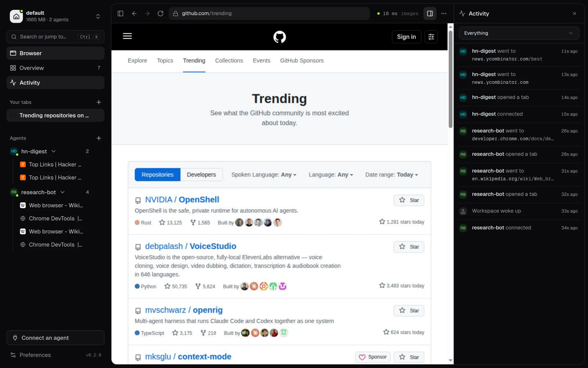Open Overview in the sidebar
588x368 pixels.
55,68
